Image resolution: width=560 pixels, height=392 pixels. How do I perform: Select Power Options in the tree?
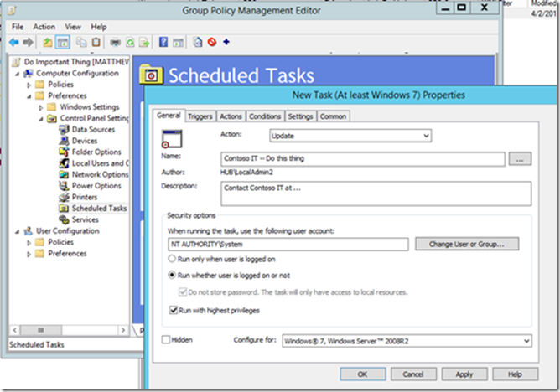point(96,186)
